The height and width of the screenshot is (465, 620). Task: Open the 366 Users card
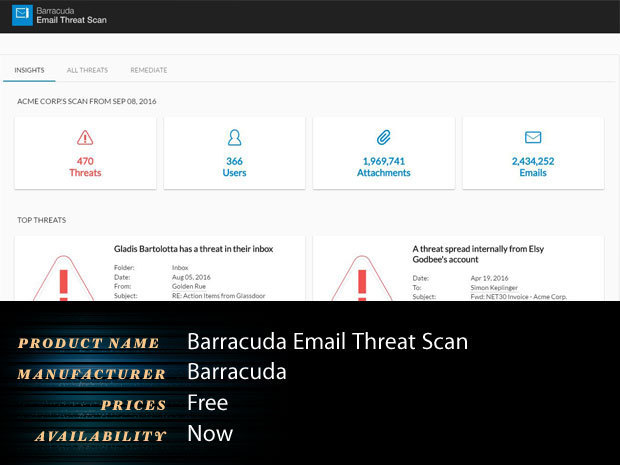click(x=234, y=153)
